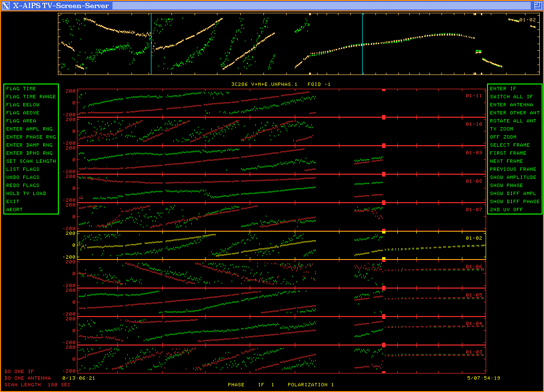This screenshot has width=544, height=392.
Task: Click end time 5/07:54:19 label
Action: point(484,378)
